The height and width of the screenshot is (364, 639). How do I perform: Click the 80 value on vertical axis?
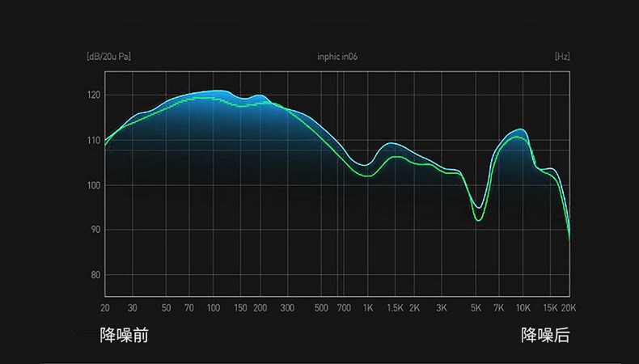95,275
